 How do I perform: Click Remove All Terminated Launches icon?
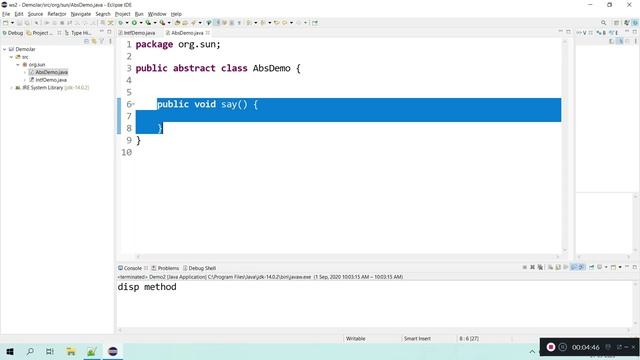pyautogui.click(x=540, y=267)
